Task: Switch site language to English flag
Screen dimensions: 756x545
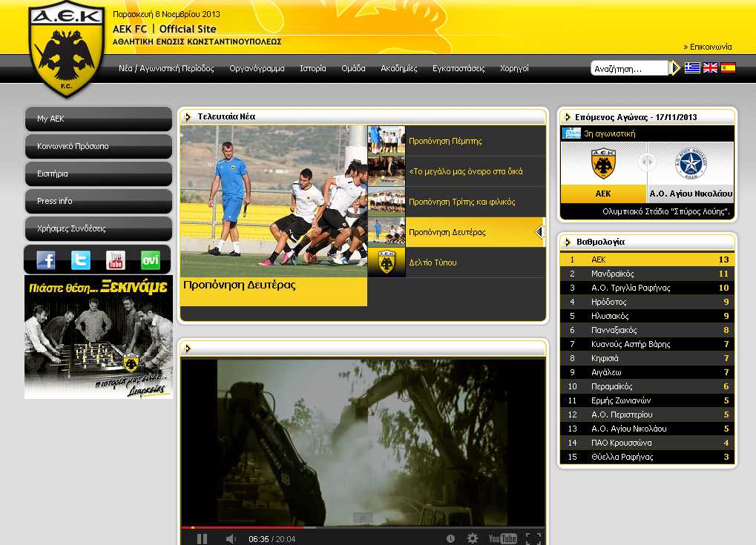Action: coord(710,68)
